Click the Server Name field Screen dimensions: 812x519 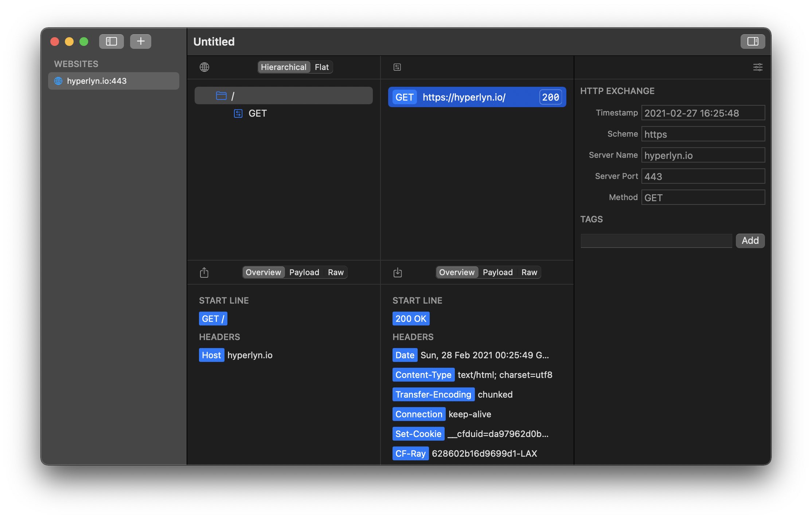702,155
